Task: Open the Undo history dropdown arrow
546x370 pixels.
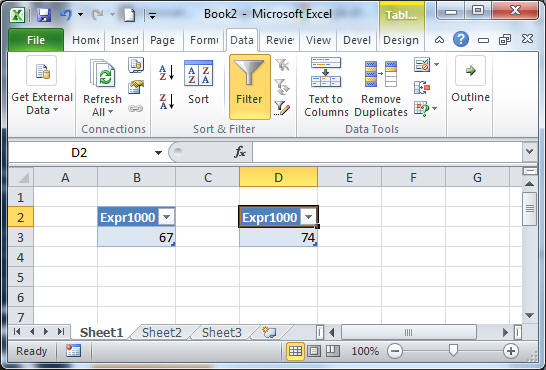Action: click(80, 15)
